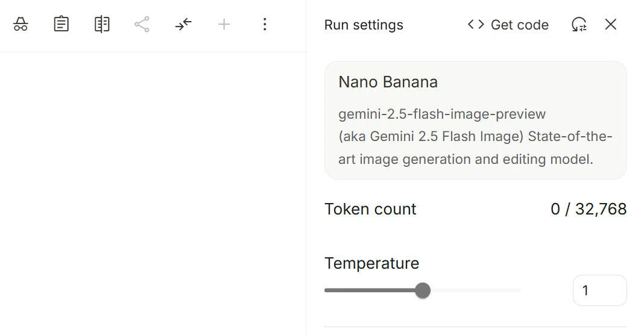Screen dimensions: 644x335
Task: Click the Temperature label
Action: point(371,263)
